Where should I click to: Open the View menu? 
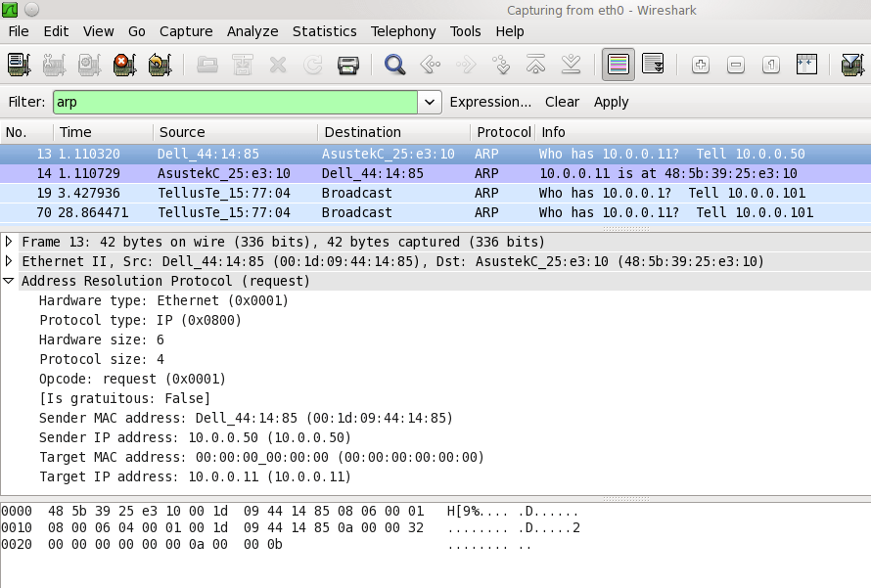coord(98,31)
